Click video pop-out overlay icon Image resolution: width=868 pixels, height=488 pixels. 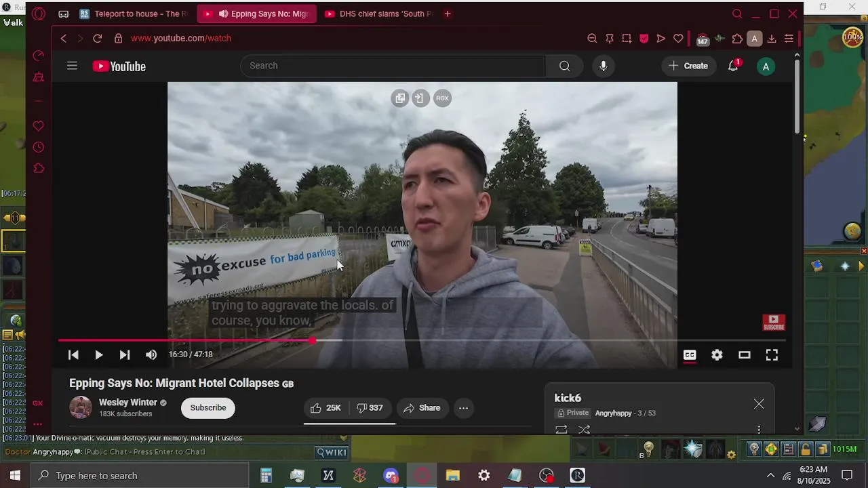(400, 98)
